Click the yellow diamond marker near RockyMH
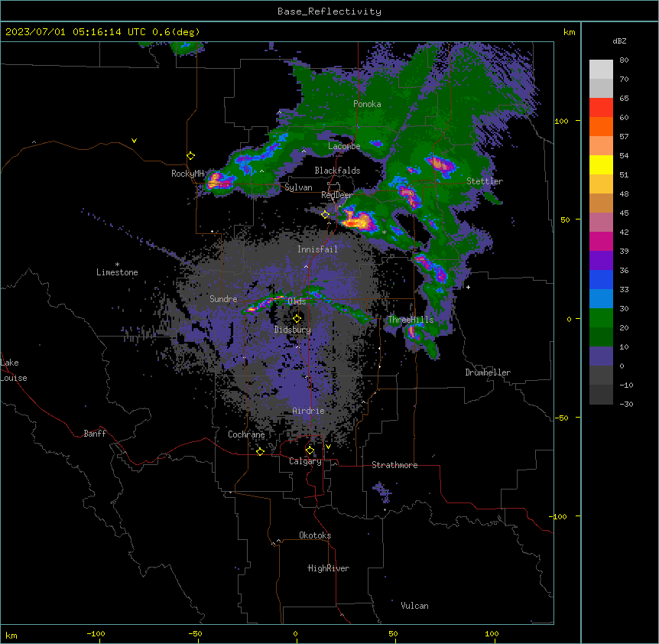The height and width of the screenshot is (644, 659). (x=190, y=155)
